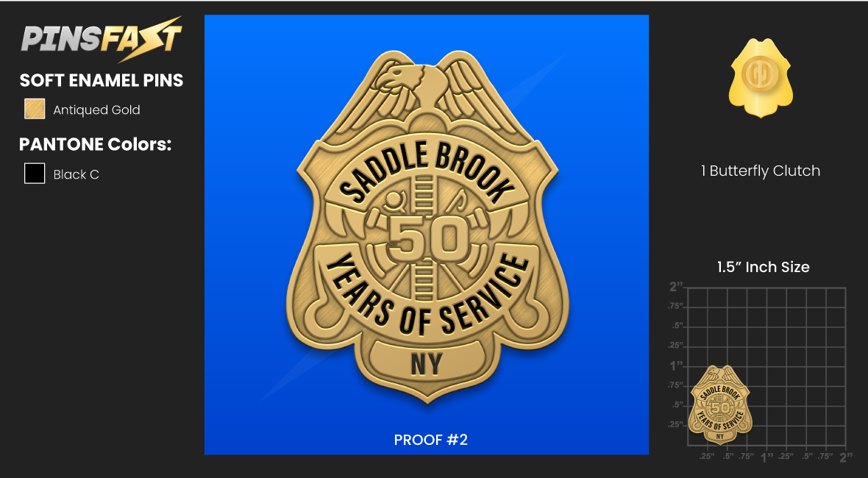The height and width of the screenshot is (478, 868).
Task: Click the PROOF #2 label
Action: [430, 440]
